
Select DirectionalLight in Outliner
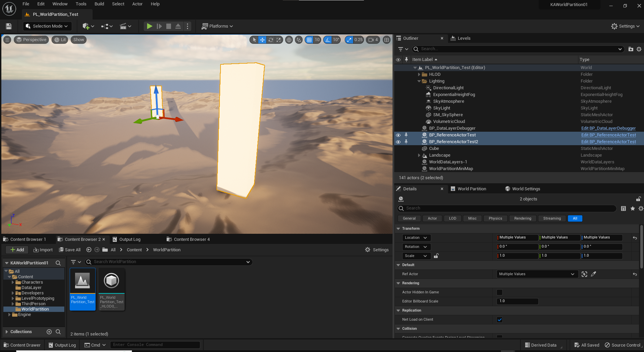coord(448,88)
